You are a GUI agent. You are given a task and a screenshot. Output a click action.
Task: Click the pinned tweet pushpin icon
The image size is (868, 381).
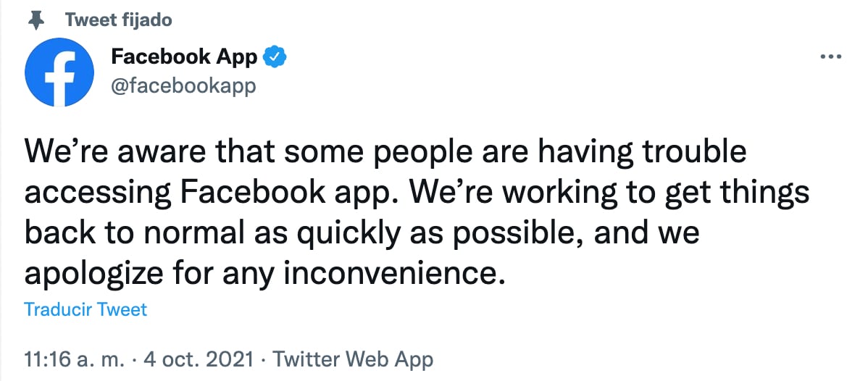tap(34, 20)
